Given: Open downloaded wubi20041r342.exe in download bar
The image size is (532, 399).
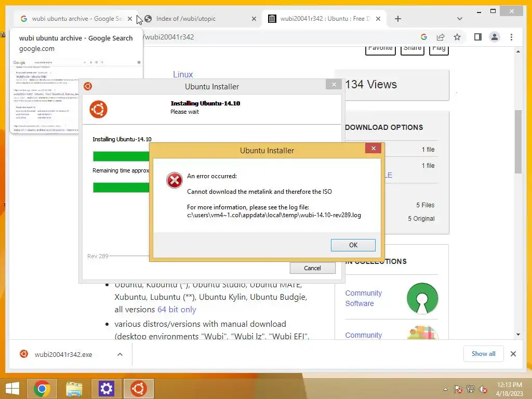Looking at the screenshot, I should [x=63, y=354].
